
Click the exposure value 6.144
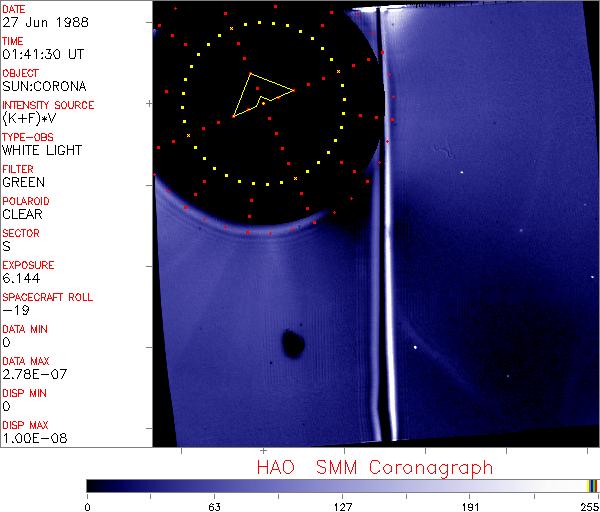[x=20, y=278]
